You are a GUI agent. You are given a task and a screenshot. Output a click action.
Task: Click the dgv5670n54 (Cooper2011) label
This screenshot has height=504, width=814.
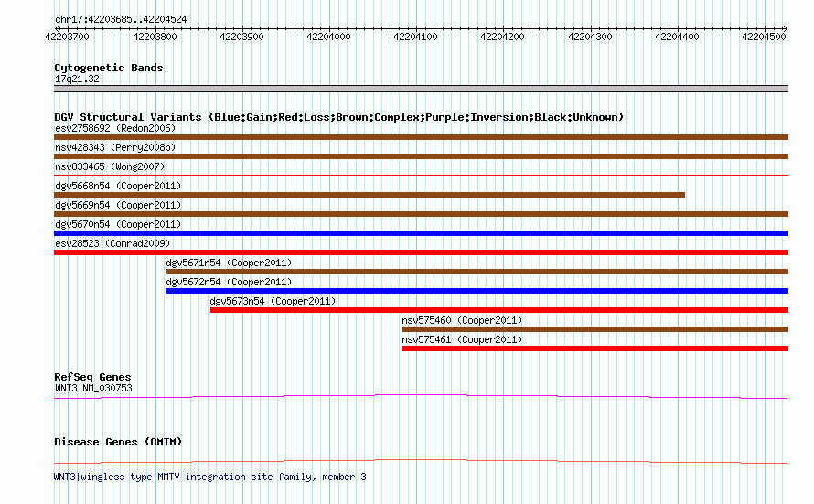tap(118, 224)
